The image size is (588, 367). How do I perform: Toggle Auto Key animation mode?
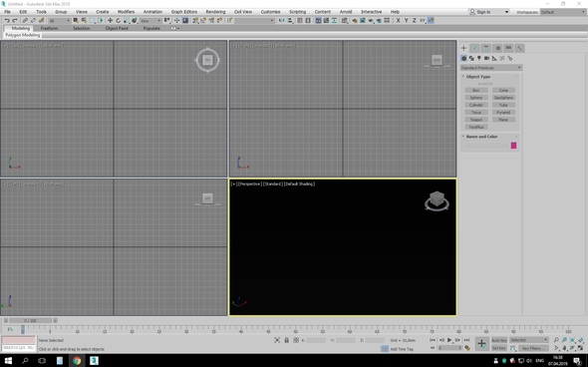pos(499,340)
